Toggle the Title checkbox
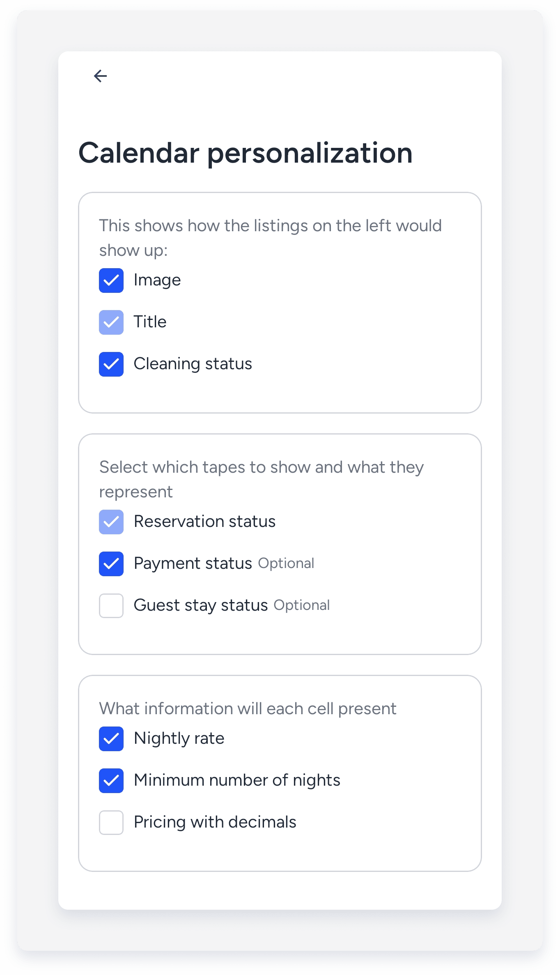Image resolution: width=560 pixels, height=975 pixels. coord(111,322)
